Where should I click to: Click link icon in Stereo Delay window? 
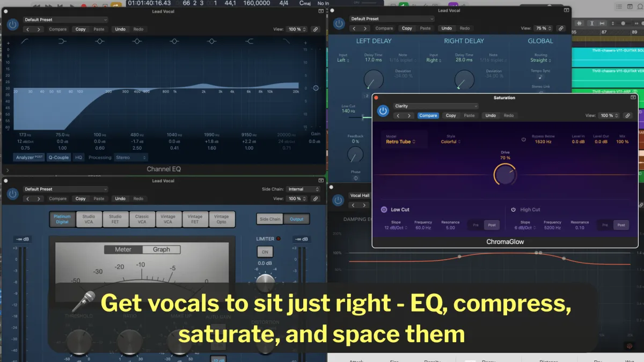pos(561,28)
